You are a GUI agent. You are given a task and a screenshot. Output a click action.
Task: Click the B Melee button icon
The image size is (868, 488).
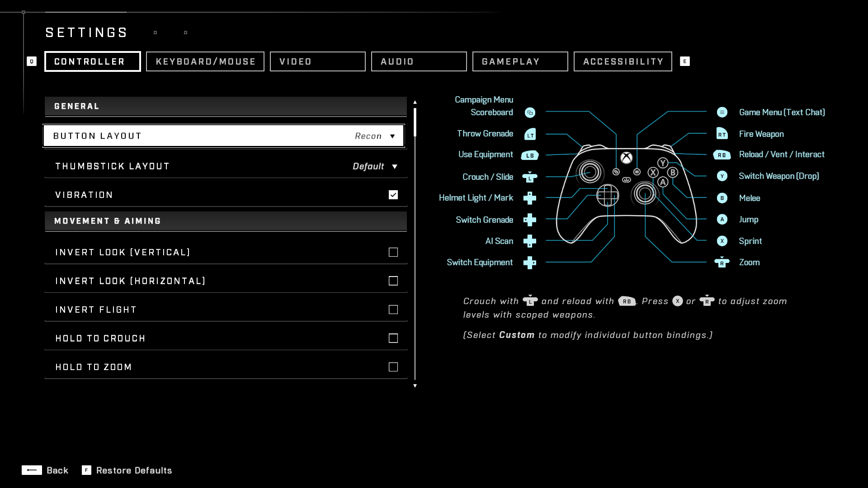tap(722, 198)
